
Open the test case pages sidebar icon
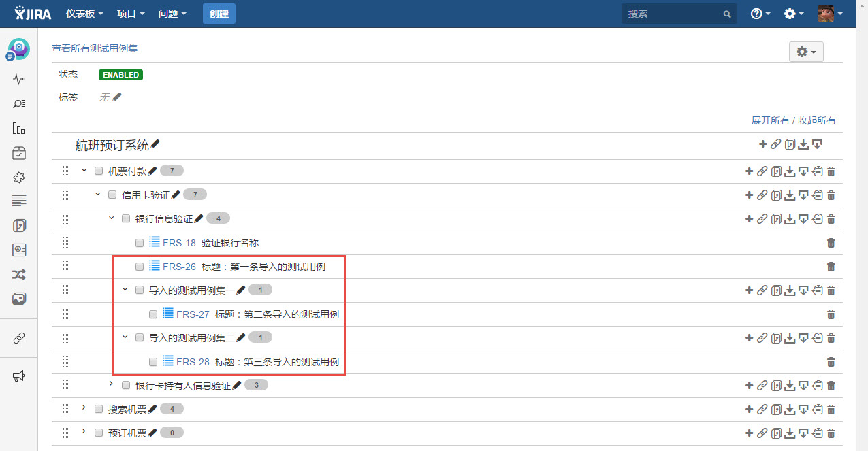19,225
